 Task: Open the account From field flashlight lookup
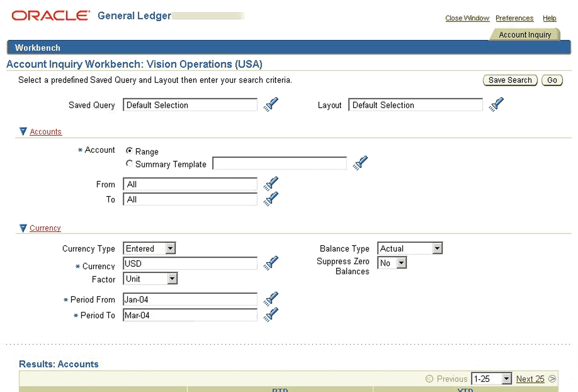270,183
